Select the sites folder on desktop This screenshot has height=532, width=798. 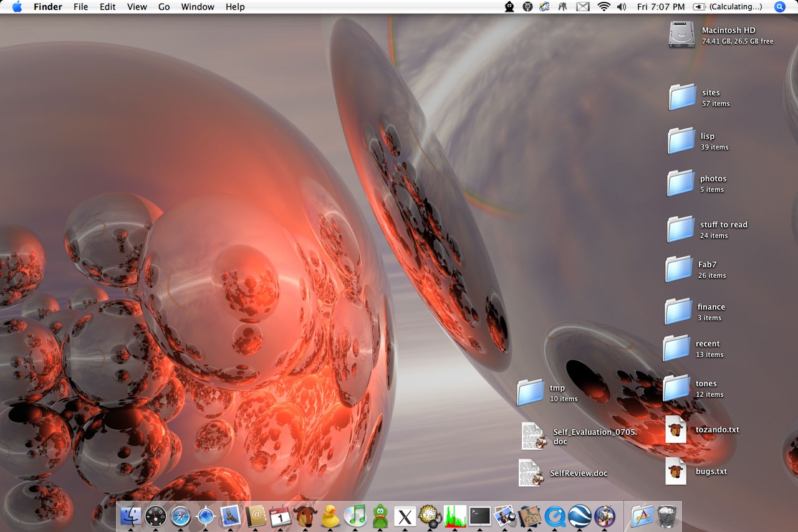tap(682, 97)
